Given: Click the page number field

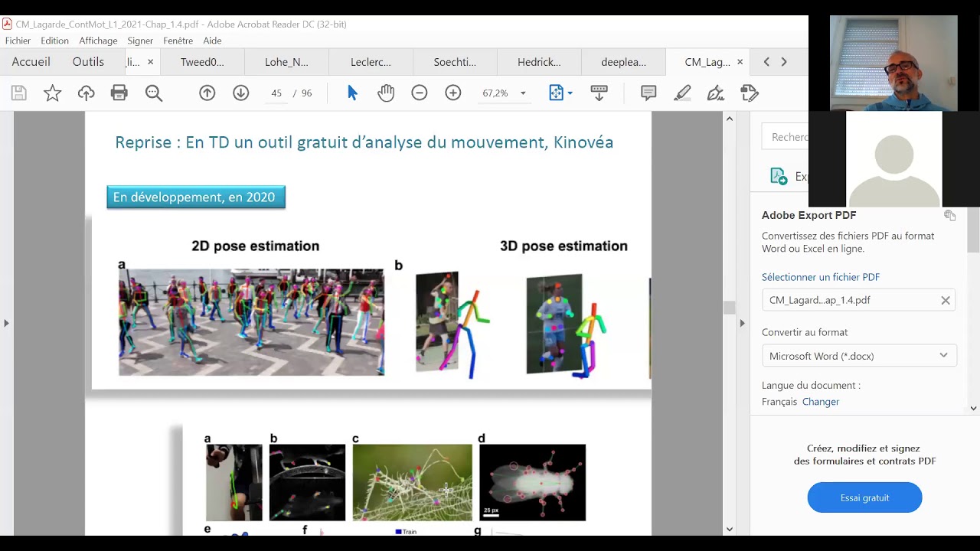Looking at the screenshot, I should click(x=276, y=93).
